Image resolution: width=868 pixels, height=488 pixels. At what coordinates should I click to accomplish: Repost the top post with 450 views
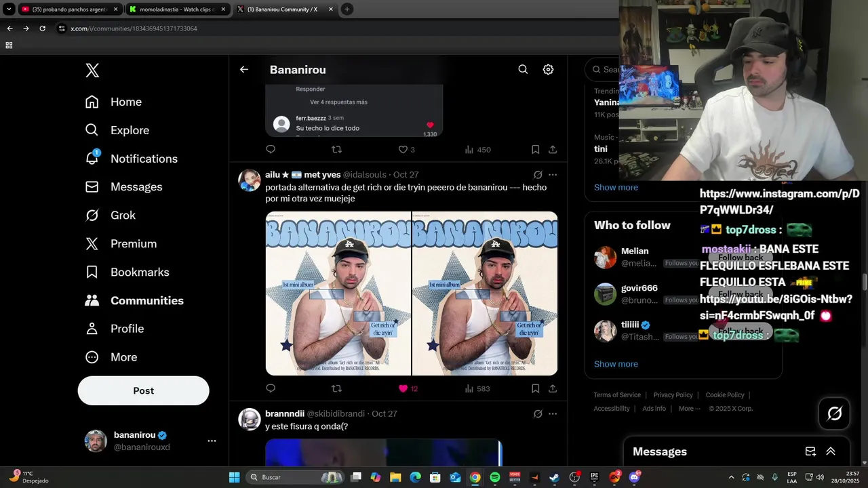336,150
